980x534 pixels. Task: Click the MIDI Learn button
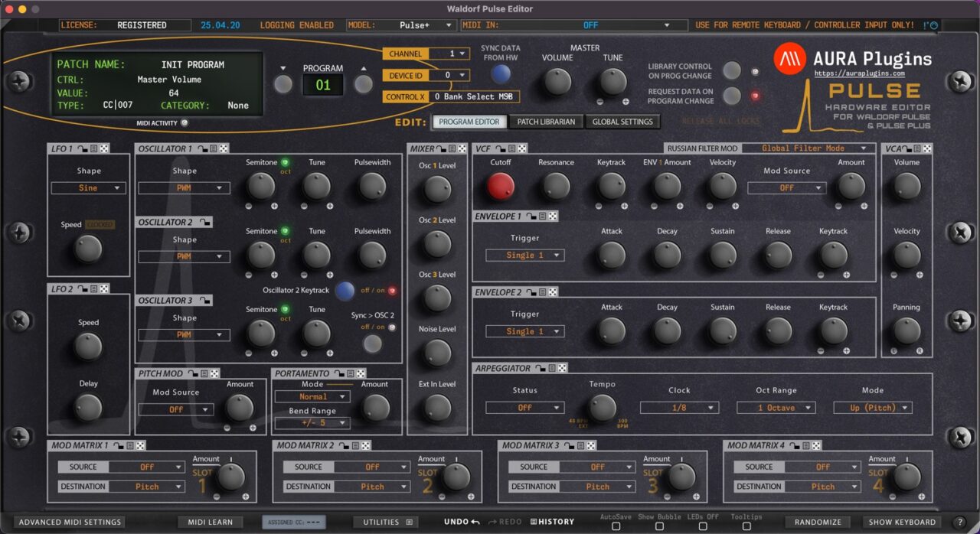211,523
